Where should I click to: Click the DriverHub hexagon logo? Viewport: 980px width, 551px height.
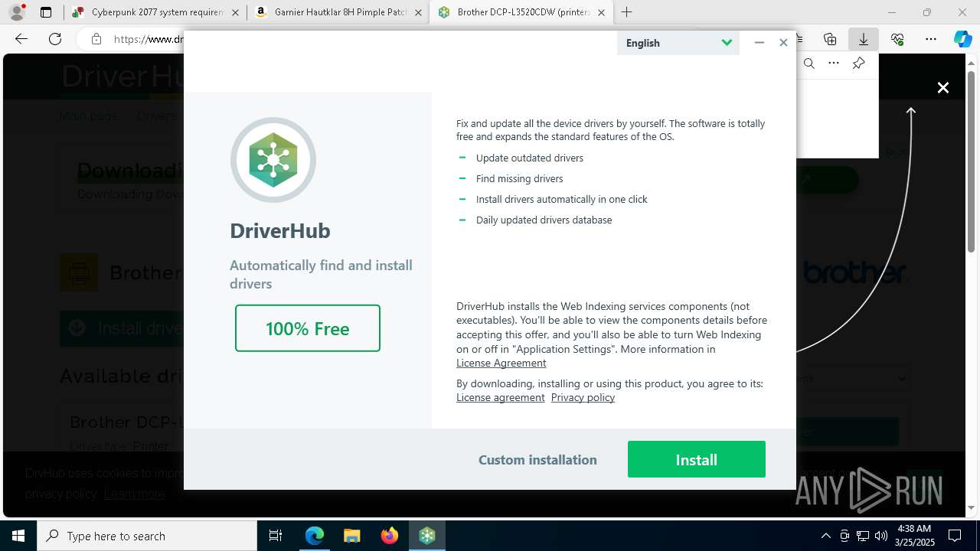point(273,160)
